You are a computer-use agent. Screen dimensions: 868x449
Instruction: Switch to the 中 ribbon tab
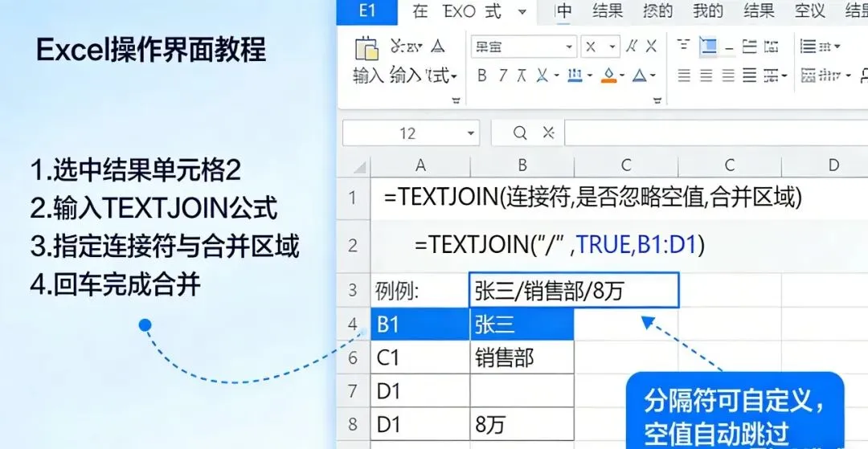click(564, 11)
